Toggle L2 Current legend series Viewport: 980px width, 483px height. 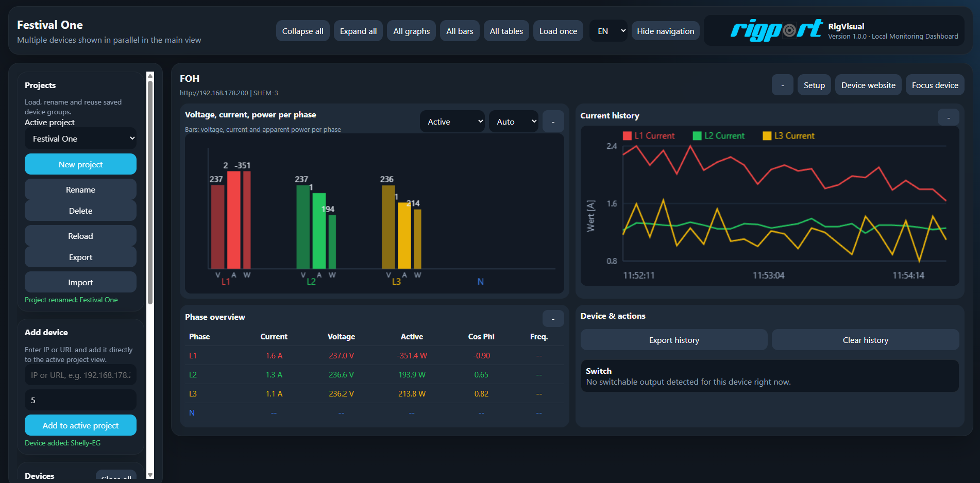(x=719, y=136)
